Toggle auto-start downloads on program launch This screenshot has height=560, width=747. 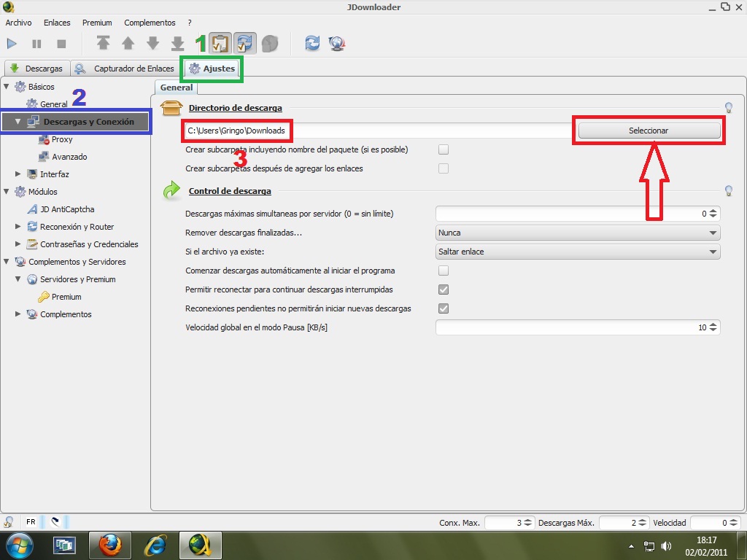[x=444, y=271]
